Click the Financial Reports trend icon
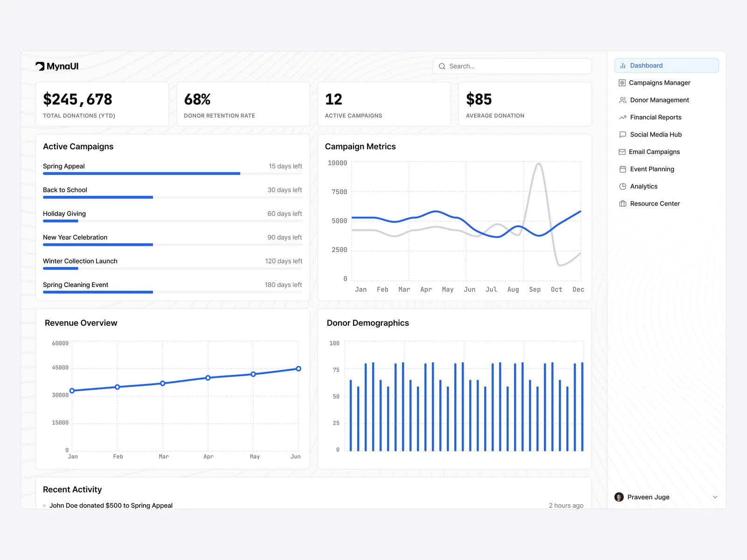 pos(622,118)
